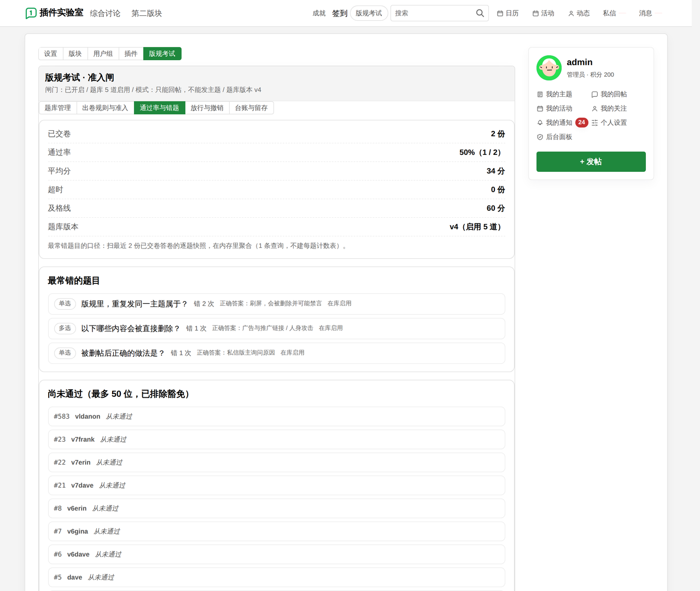Click the search magnifier icon
700x591 pixels.
(480, 13)
